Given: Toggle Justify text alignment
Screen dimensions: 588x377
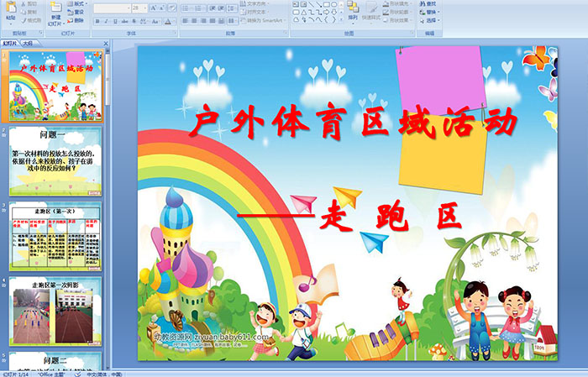Looking at the screenshot, I should 213,21.
